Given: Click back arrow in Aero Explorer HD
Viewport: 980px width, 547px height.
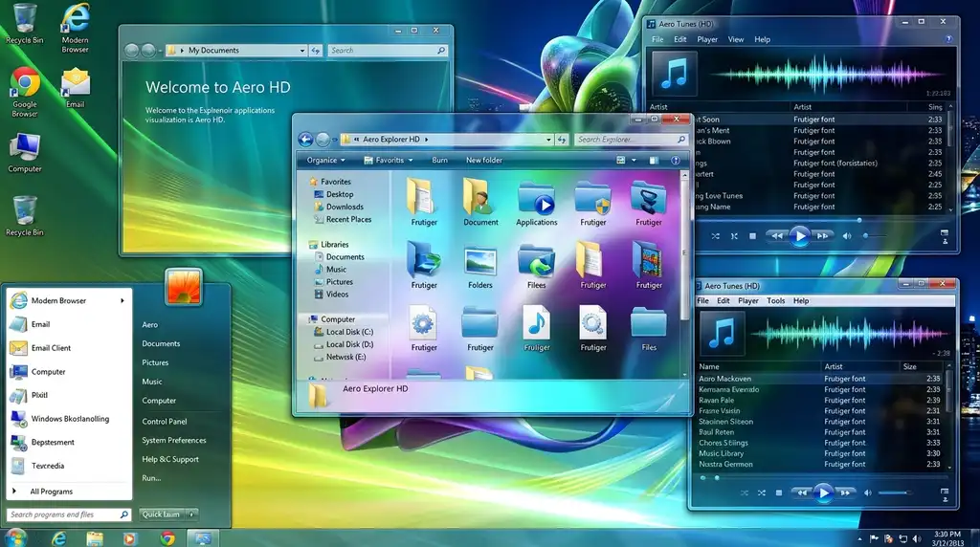Looking at the screenshot, I should tap(305, 140).
